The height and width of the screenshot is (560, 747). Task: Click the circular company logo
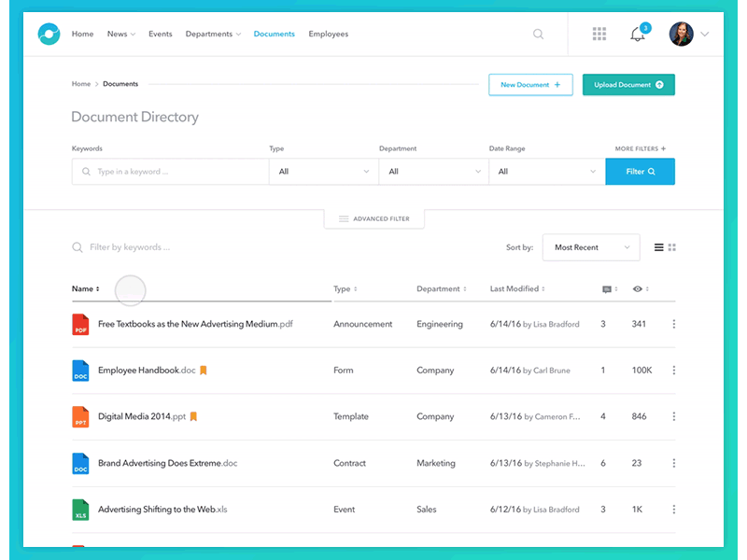tap(49, 35)
